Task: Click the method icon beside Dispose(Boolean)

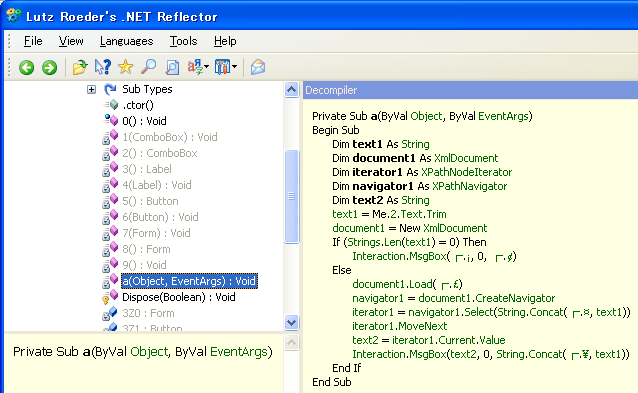Action: [x=110, y=297]
